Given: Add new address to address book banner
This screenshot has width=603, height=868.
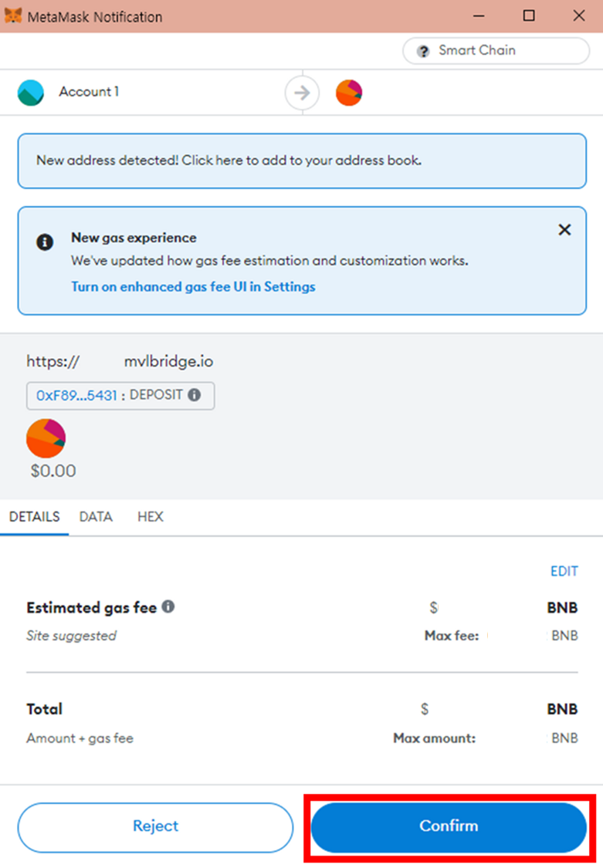Looking at the screenshot, I should click(302, 161).
